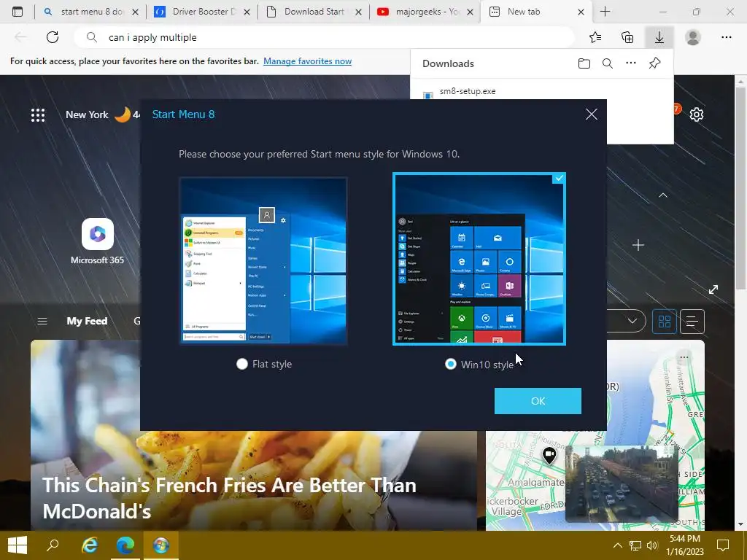Switch to the Driver Booster tab
Image resolution: width=747 pixels, height=560 pixels.
(x=203, y=12)
